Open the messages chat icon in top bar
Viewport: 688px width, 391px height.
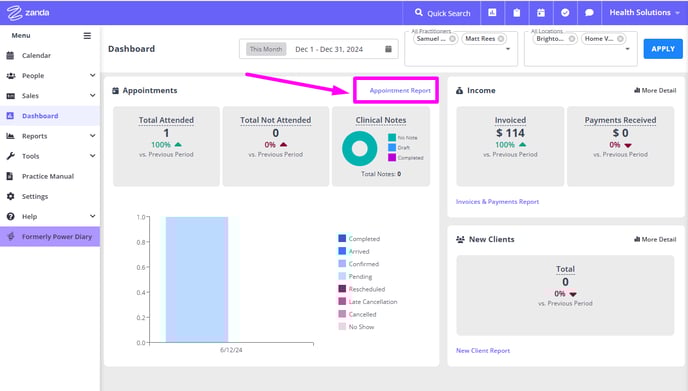[x=589, y=13]
